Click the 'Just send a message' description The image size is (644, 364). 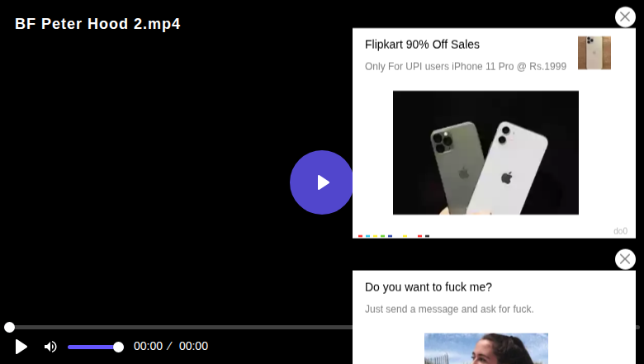click(x=449, y=309)
